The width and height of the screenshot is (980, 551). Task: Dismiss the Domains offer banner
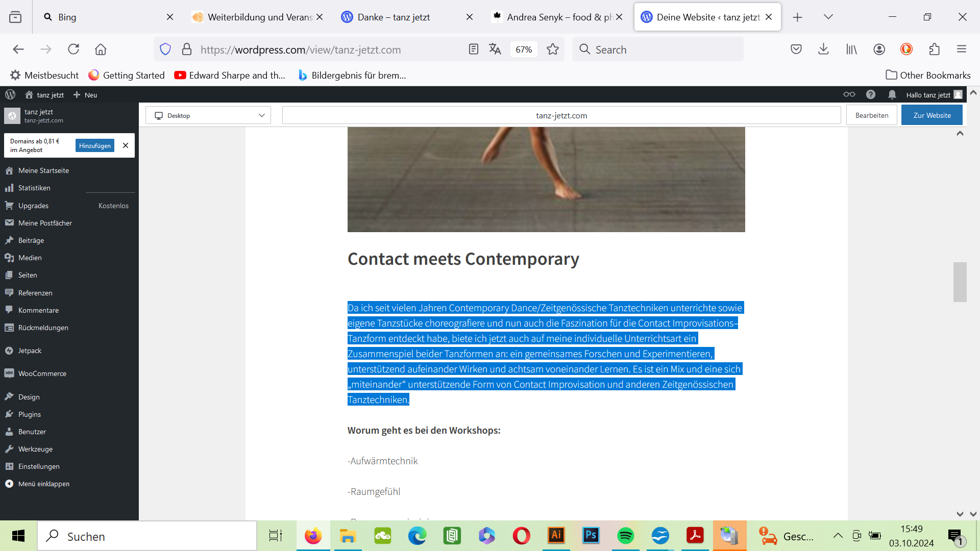(x=126, y=145)
